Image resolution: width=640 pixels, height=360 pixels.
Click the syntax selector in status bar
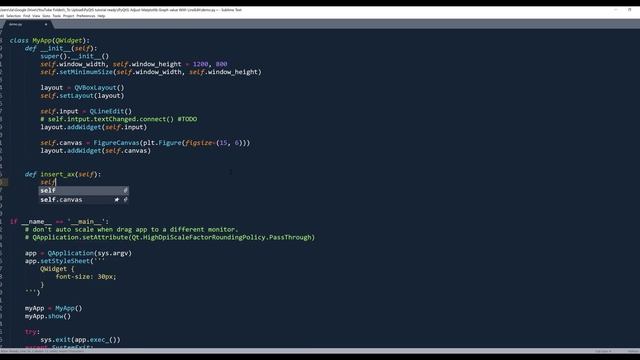click(x=633, y=351)
